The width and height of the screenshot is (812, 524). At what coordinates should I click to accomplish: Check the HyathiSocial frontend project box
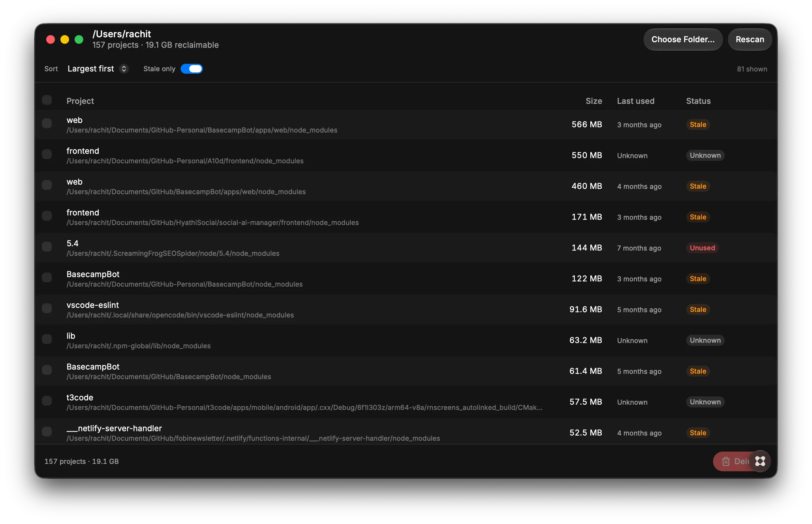click(x=47, y=216)
